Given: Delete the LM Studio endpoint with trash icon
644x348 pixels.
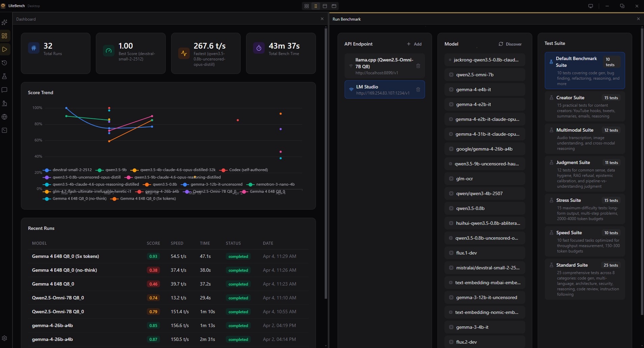Looking at the screenshot, I should click(418, 89).
